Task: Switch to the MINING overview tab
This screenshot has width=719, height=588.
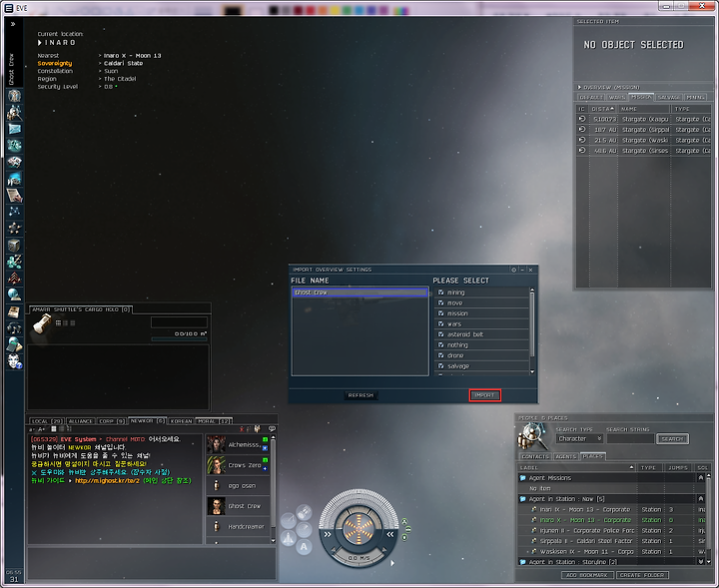Action: [x=696, y=97]
